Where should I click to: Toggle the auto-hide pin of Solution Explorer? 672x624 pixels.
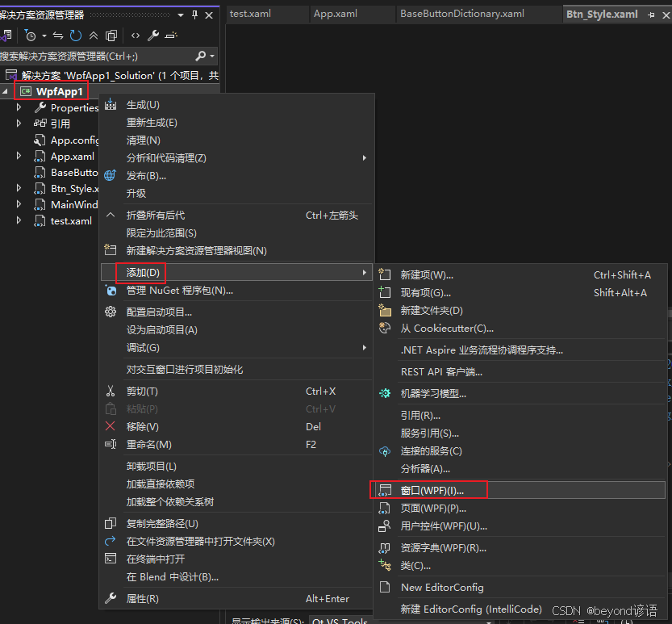[x=195, y=15]
